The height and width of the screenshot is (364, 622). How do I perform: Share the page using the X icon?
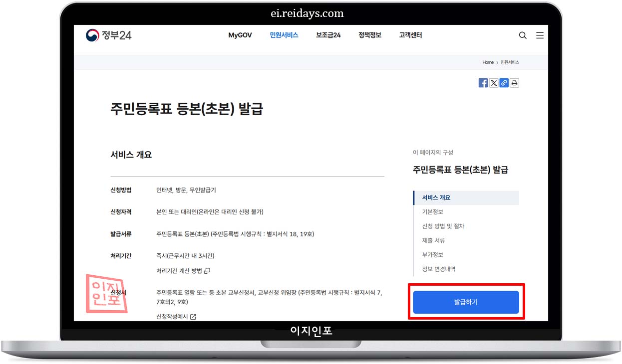pos(494,83)
